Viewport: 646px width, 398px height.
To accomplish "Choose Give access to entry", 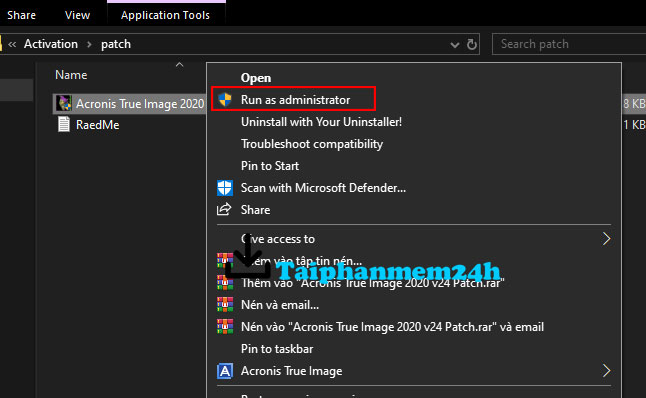I will (278, 239).
